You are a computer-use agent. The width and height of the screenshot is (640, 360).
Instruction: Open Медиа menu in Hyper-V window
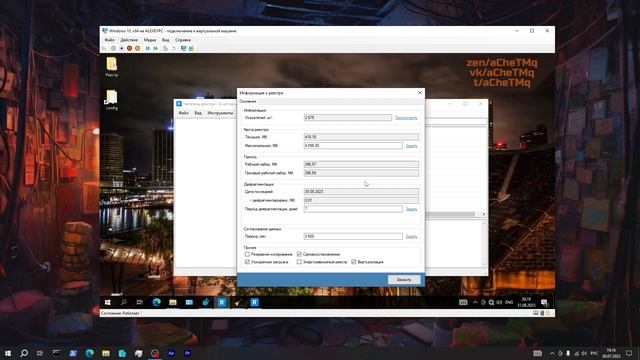coord(150,40)
